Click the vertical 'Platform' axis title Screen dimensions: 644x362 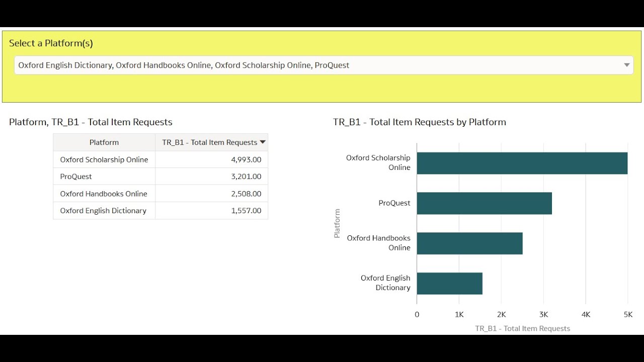(x=337, y=223)
